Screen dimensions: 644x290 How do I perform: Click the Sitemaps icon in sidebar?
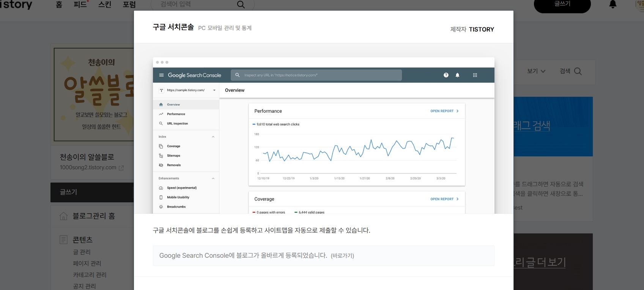[x=161, y=156]
